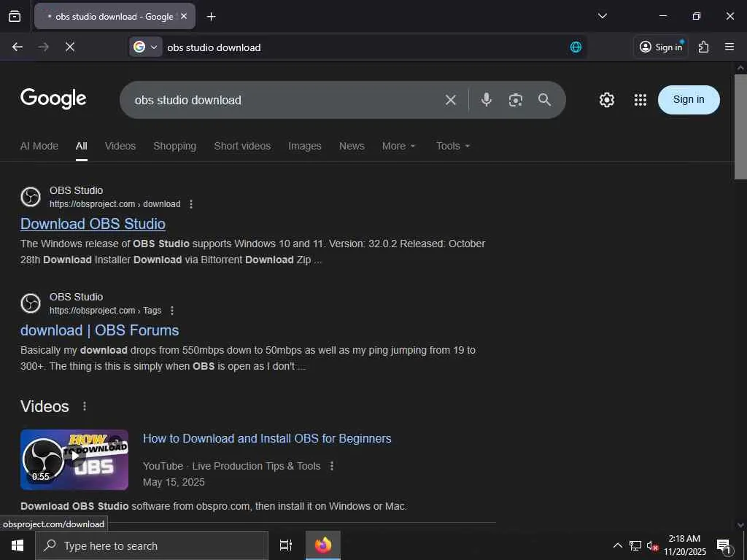Screen dimensions: 747x560
Task: Click the vertical scrollbar thumb
Action: (740, 126)
